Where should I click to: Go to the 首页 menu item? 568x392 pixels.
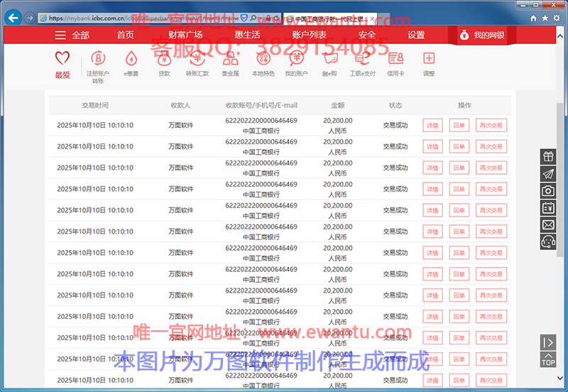pyautogui.click(x=126, y=35)
